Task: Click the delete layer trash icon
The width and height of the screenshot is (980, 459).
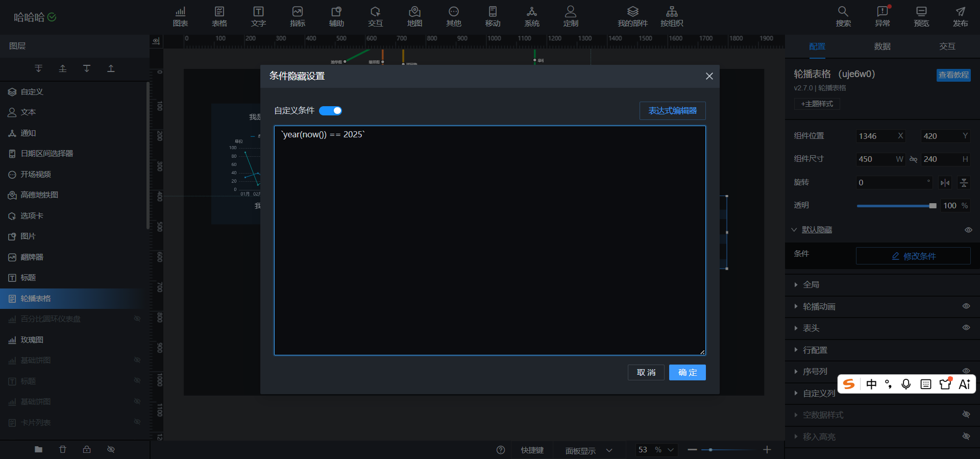Action: coord(63,449)
